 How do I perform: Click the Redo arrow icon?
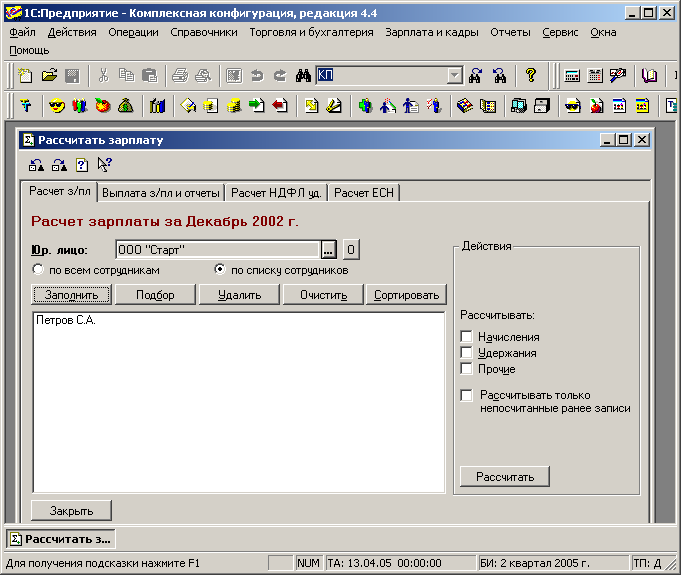(280, 76)
